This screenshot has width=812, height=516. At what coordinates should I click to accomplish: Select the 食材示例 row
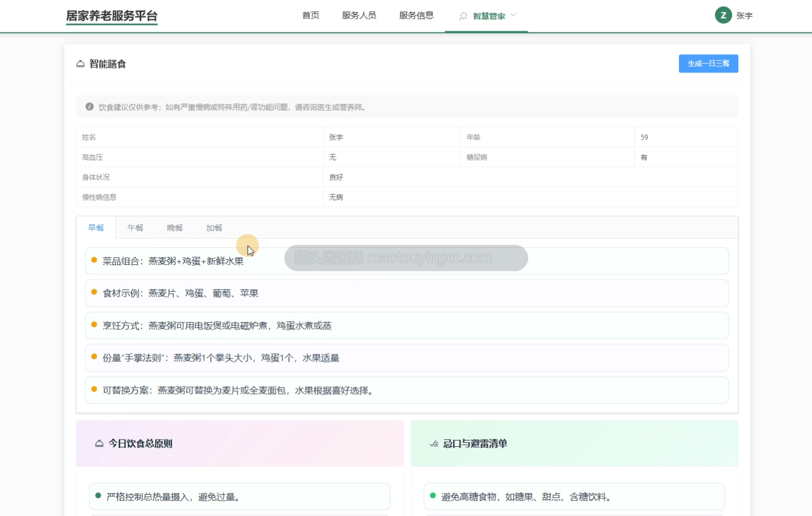407,293
